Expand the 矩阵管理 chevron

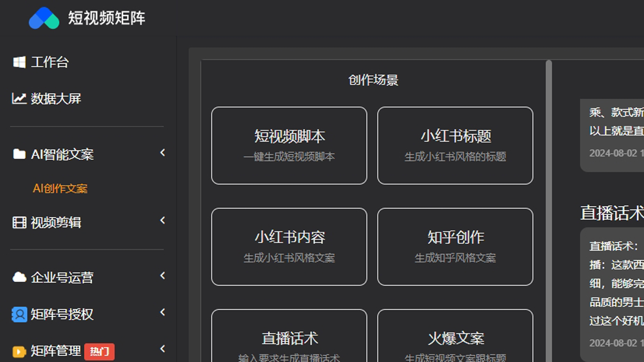162,349
